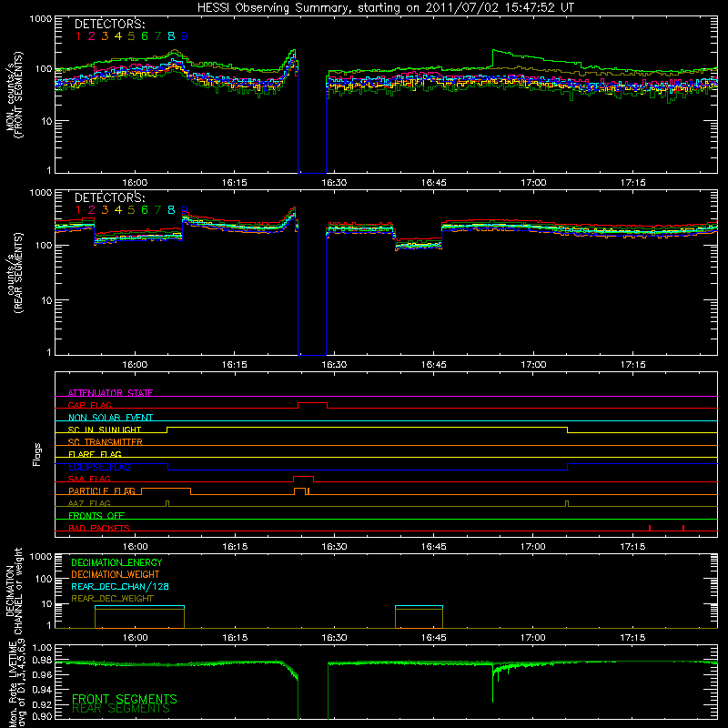728x728 pixels.
Task: Select the ATTENUATOR_STATE flag label
Action: [110, 393]
